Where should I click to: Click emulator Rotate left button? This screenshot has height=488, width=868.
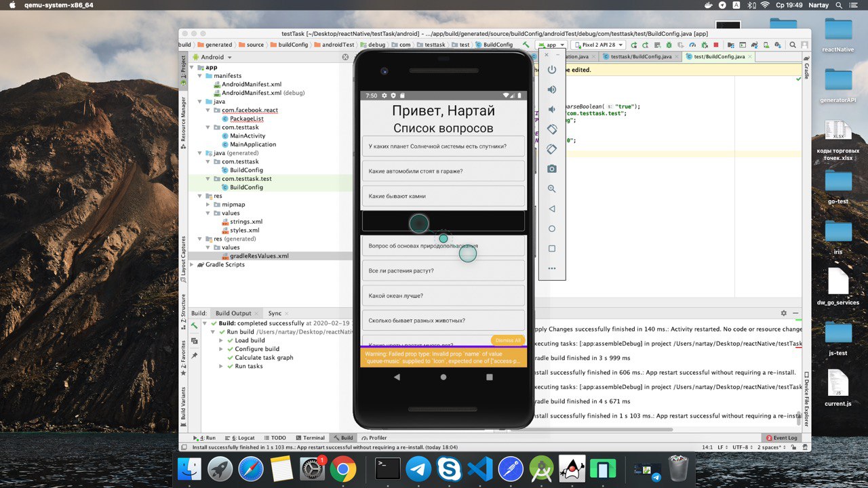click(552, 129)
